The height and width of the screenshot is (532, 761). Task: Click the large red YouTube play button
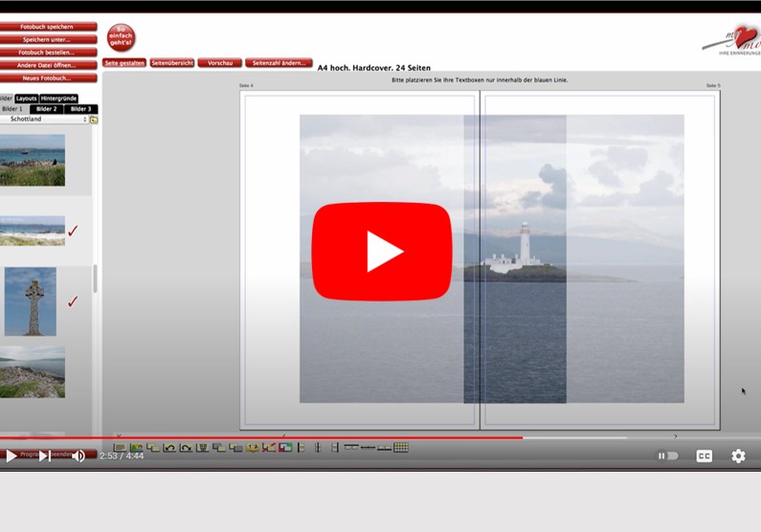tap(381, 252)
